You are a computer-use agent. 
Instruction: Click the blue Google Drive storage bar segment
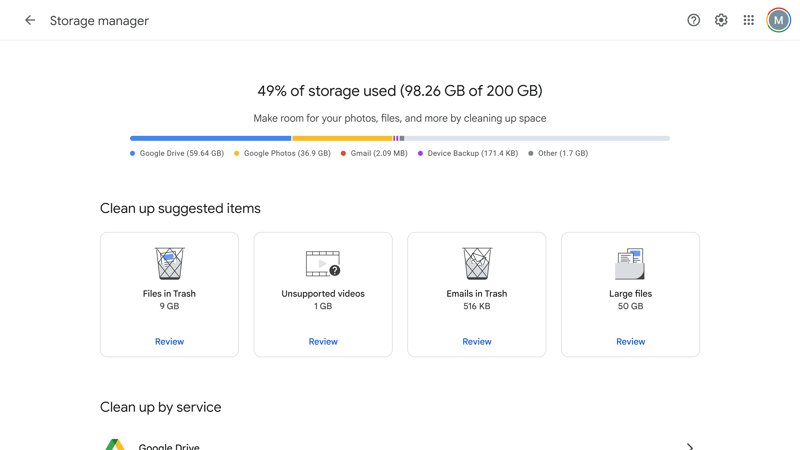[x=210, y=138]
